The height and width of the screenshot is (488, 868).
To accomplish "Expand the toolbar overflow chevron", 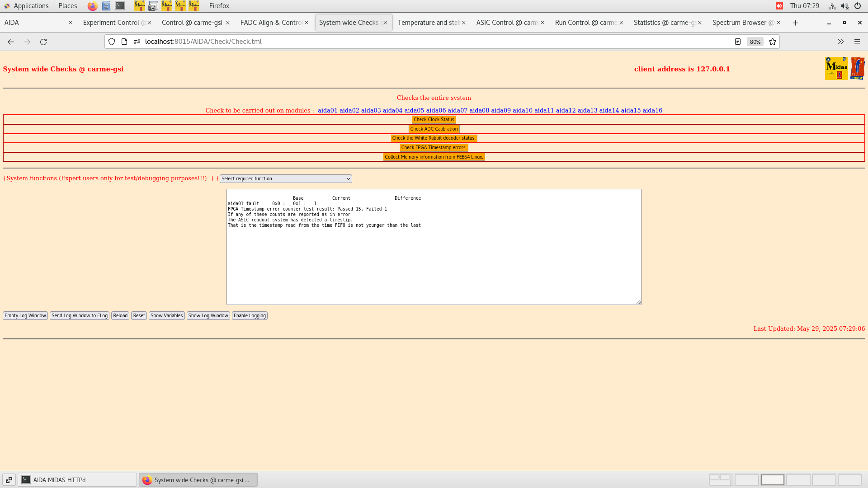I will 840,42.
